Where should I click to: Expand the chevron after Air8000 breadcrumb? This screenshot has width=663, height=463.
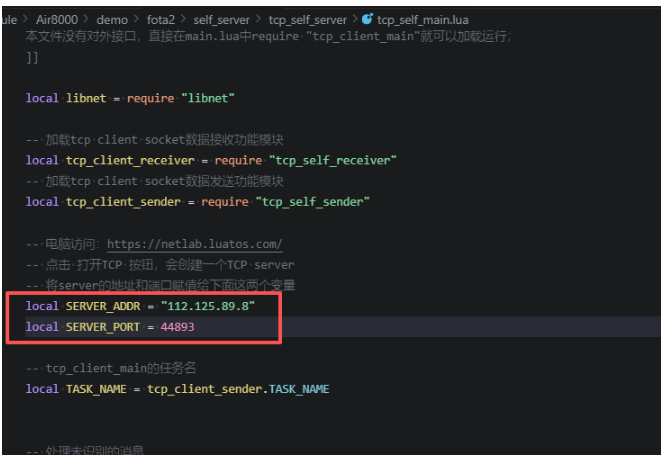86,19
